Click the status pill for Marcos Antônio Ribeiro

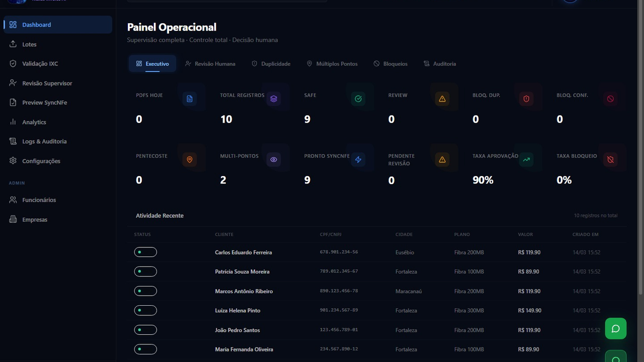point(145,291)
